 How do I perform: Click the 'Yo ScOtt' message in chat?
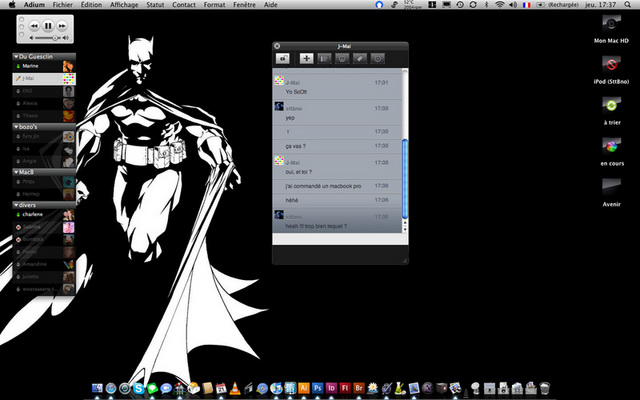(296, 92)
